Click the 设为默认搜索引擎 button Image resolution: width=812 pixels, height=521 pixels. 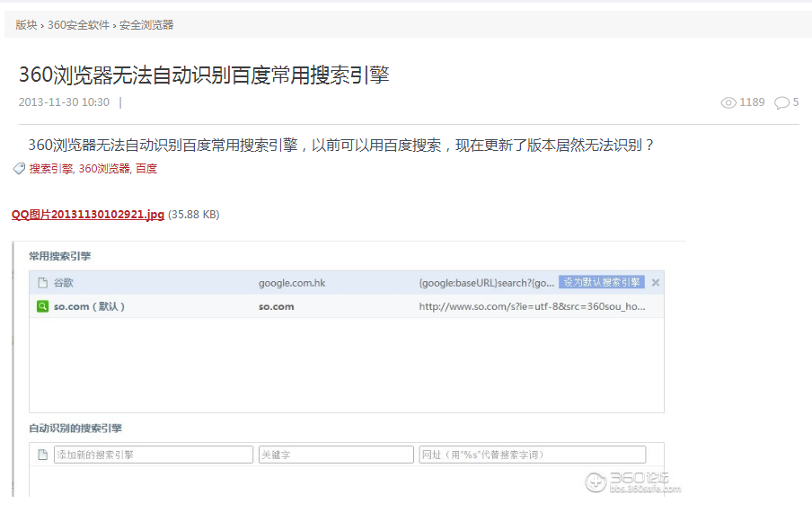coord(602,281)
